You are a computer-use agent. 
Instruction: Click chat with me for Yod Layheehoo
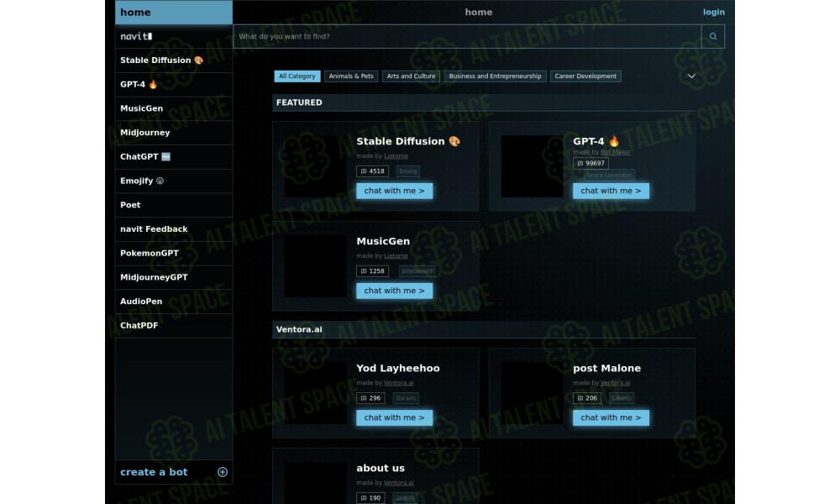394,417
